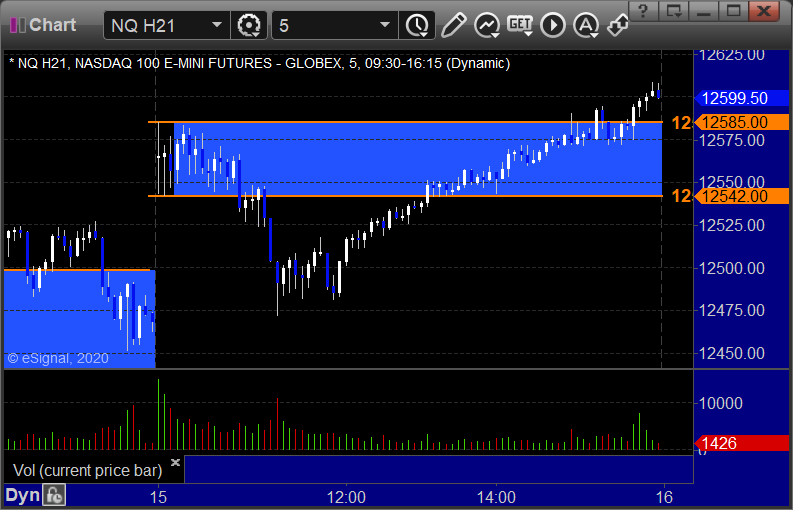Select the orange line near 12500 on left
The height and width of the screenshot is (510, 793).
[x=77, y=270]
